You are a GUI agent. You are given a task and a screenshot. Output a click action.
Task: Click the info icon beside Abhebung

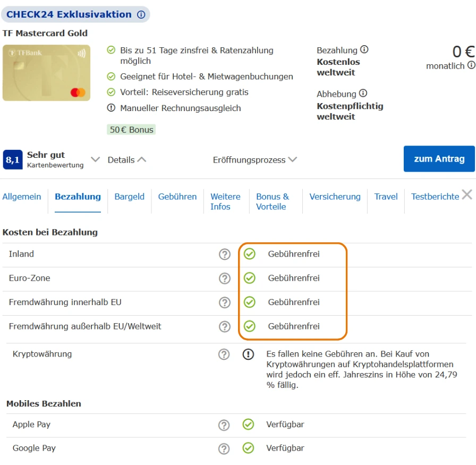(363, 94)
